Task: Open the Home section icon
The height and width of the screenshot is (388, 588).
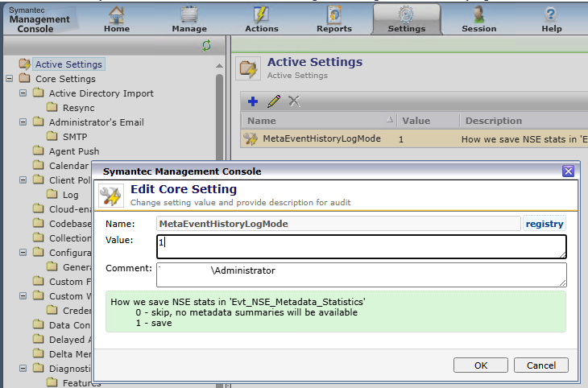Action: pyautogui.click(x=117, y=14)
